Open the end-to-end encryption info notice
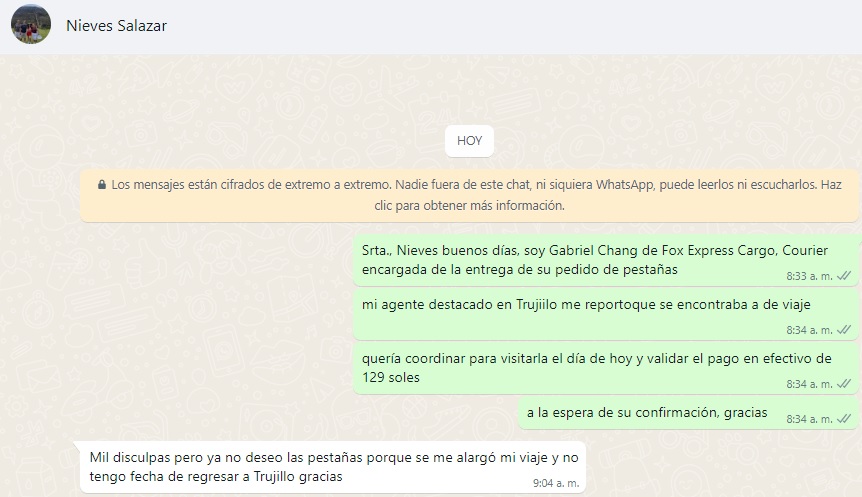 coord(469,195)
